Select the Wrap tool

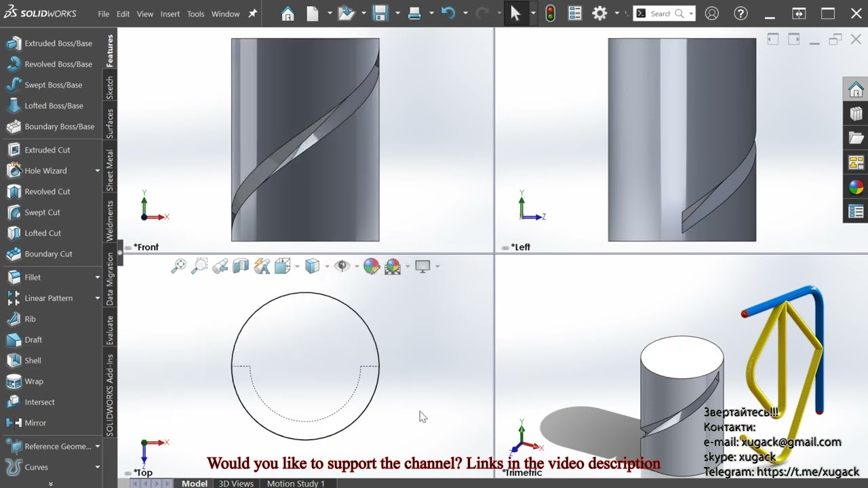pos(25,382)
